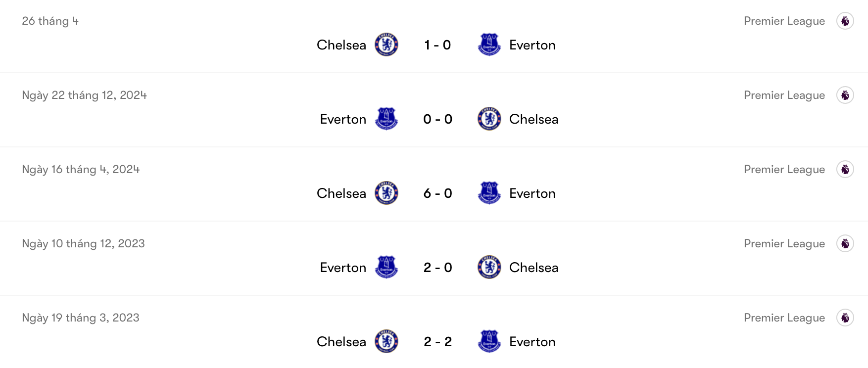Click the Chelsea crest in the 1-0 match
This screenshot has width=868, height=368.
[387, 45]
